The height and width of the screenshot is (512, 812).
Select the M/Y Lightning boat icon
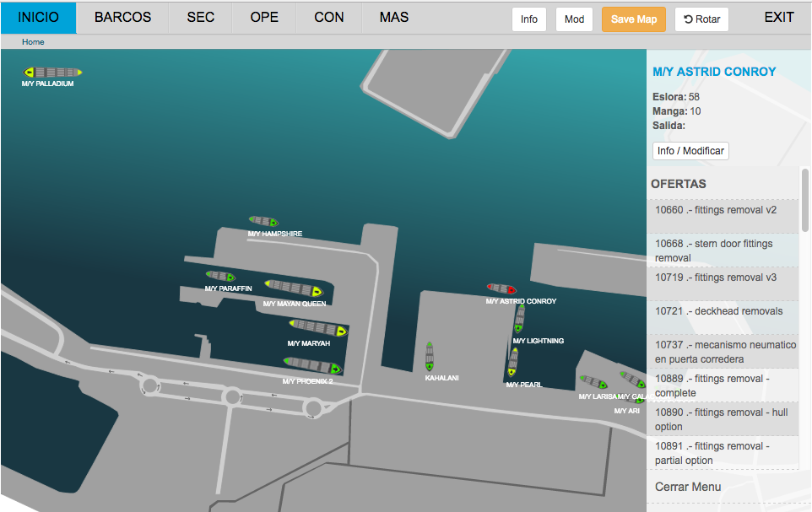point(520,319)
